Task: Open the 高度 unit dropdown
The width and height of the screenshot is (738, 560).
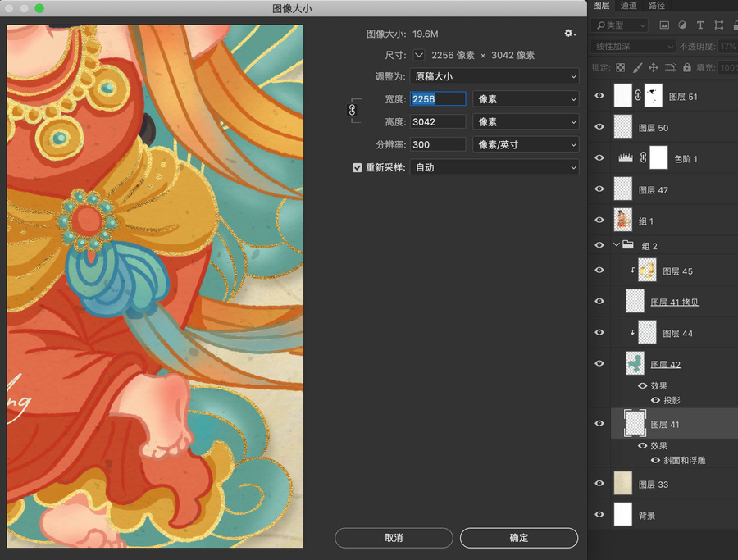Action: [526, 122]
